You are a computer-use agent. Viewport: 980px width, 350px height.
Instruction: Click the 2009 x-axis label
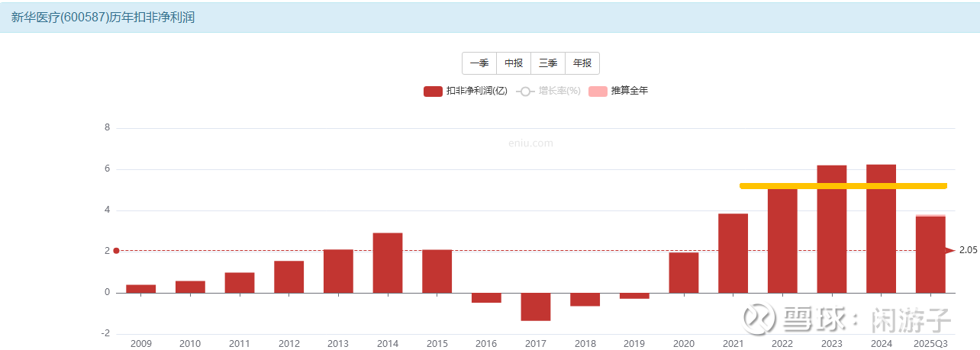tap(141, 344)
